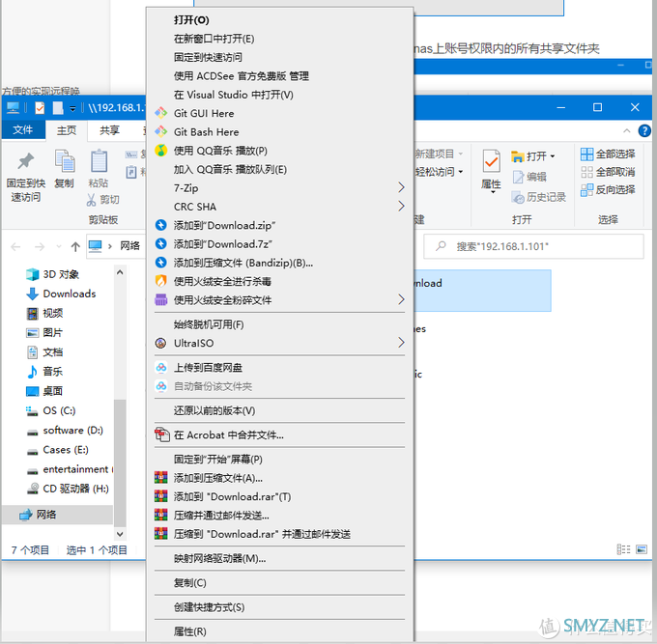Open the 文件 tab

click(x=23, y=130)
